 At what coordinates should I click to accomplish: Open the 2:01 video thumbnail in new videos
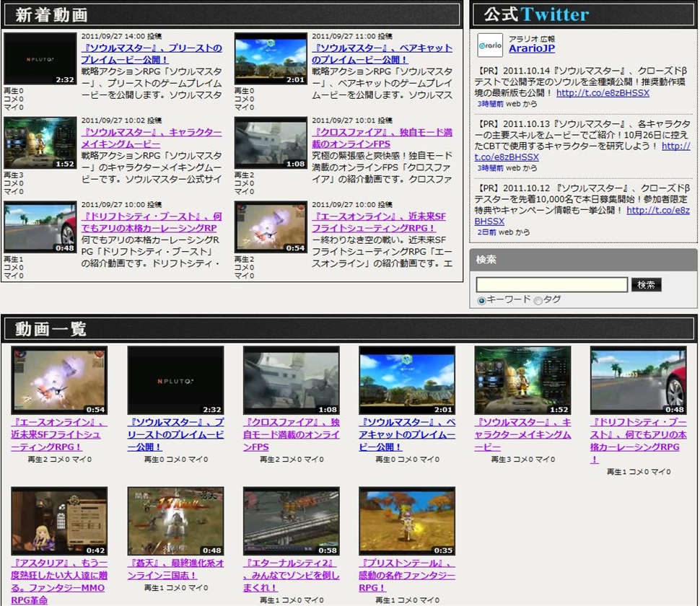tap(271, 58)
